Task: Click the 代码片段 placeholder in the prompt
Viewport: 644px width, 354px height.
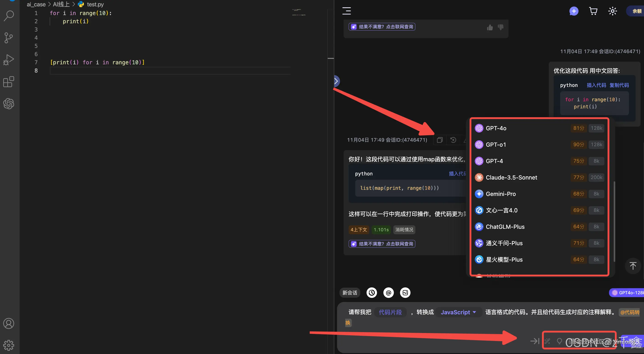Action: 390,312
